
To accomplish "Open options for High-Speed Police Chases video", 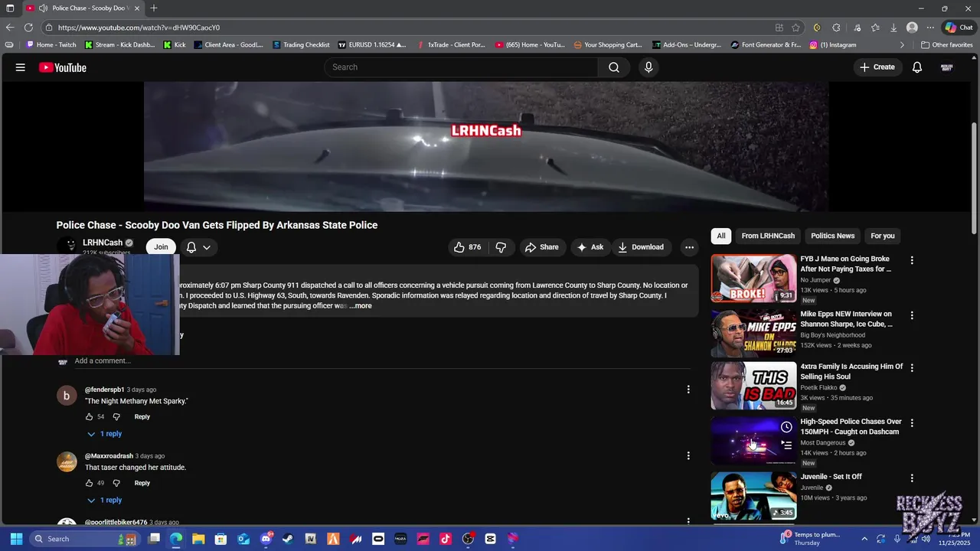I will coord(912,422).
